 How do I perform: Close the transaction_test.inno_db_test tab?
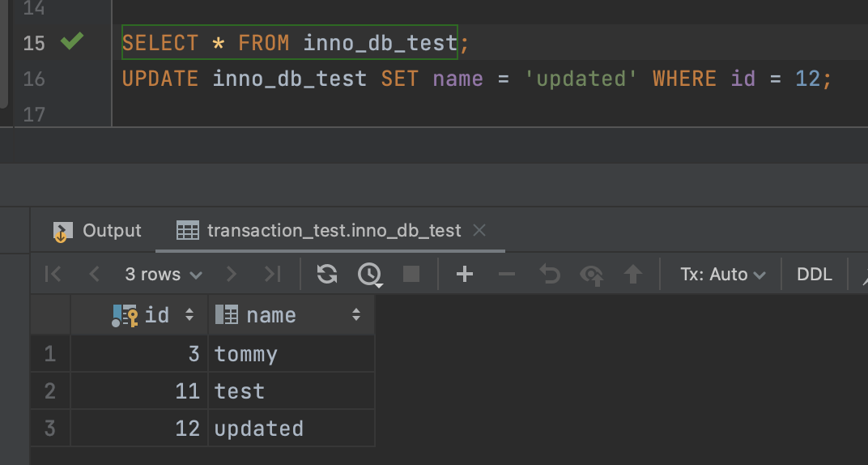pos(479,231)
